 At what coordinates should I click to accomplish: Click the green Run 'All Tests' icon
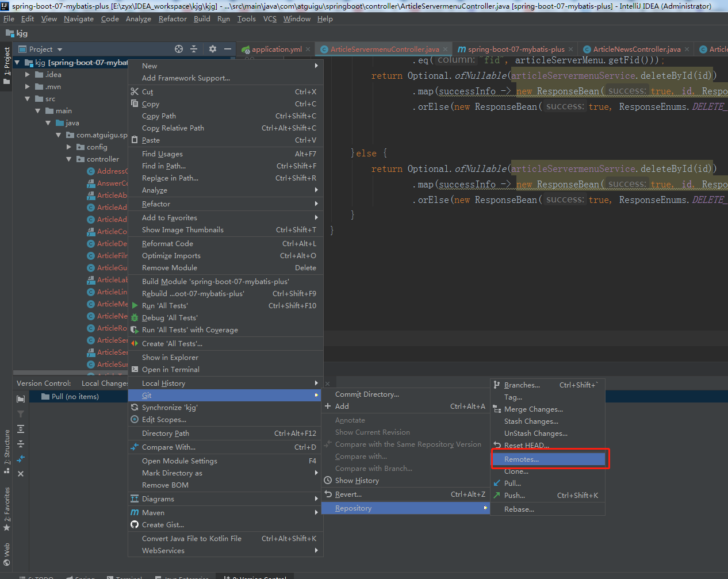tap(135, 305)
